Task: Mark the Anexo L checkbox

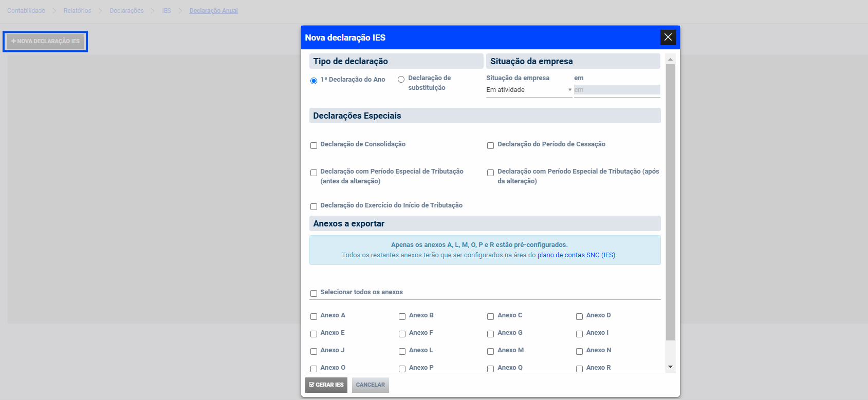Action: pos(402,352)
